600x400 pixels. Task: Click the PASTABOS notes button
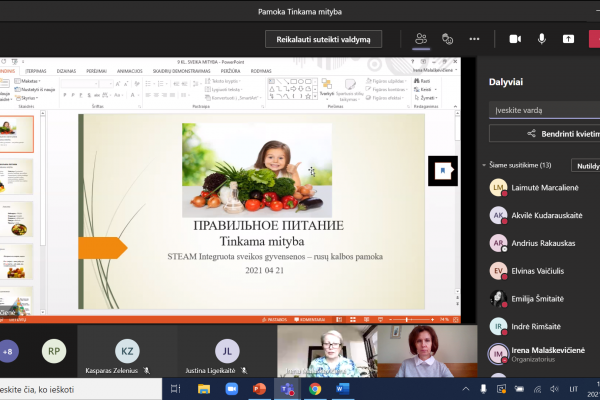(274, 320)
